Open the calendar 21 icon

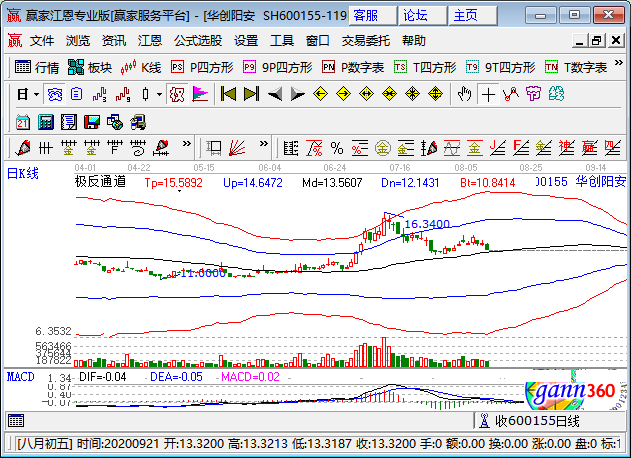[23, 122]
